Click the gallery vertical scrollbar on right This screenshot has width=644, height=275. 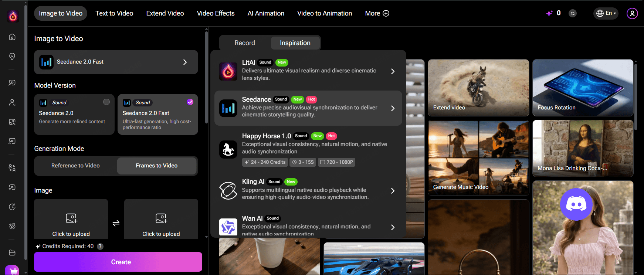(x=635, y=97)
